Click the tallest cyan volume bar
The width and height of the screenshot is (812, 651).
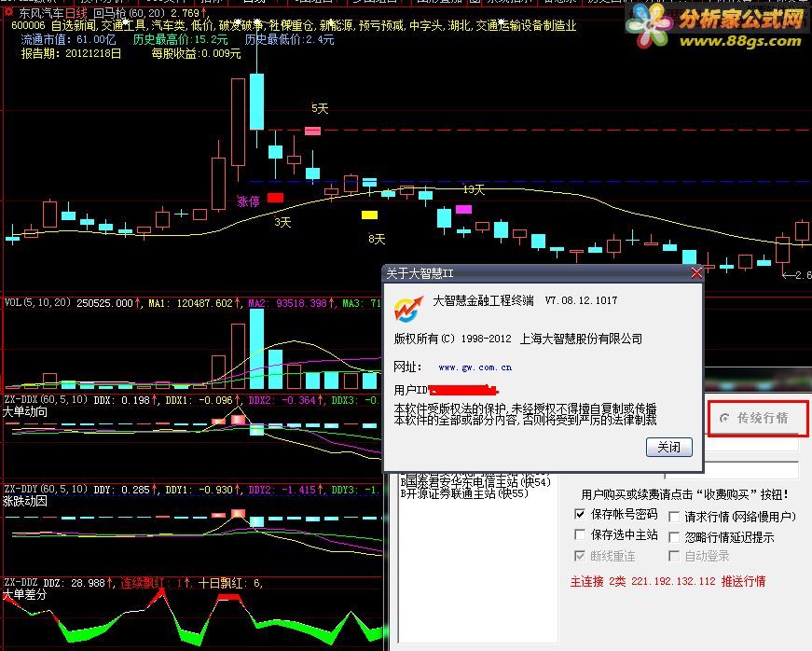[x=256, y=349]
